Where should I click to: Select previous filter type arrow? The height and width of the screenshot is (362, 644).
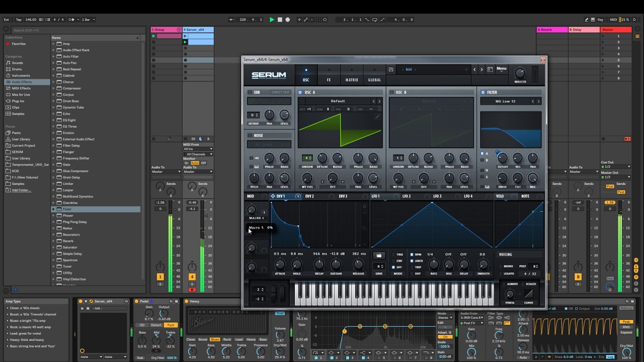click(x=533, y=101)
